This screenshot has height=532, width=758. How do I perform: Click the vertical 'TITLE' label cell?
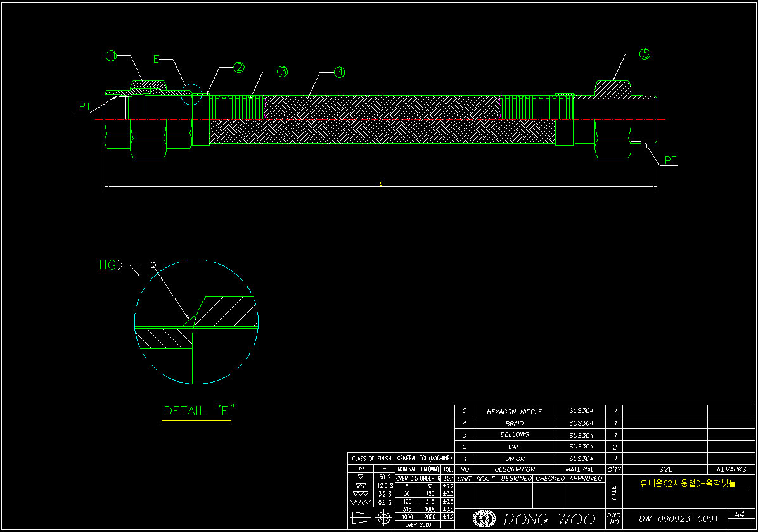tap(614, 492)
